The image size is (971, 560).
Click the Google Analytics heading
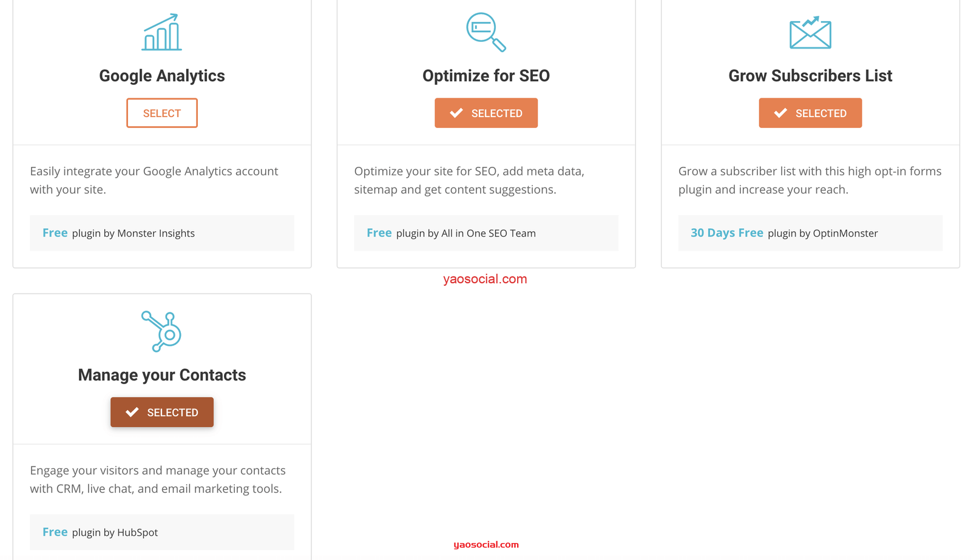pos(162,76)
